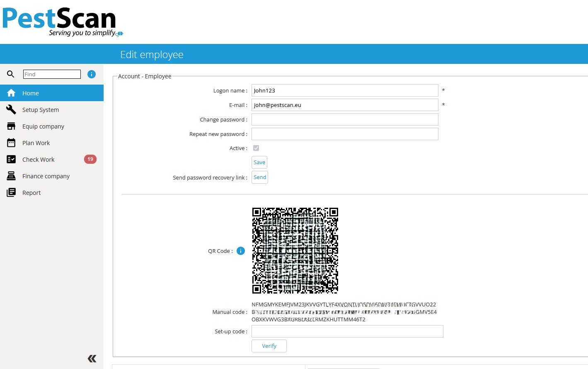Open the info icon beside Find
This screenshot has width=588, height=369.
92,74
